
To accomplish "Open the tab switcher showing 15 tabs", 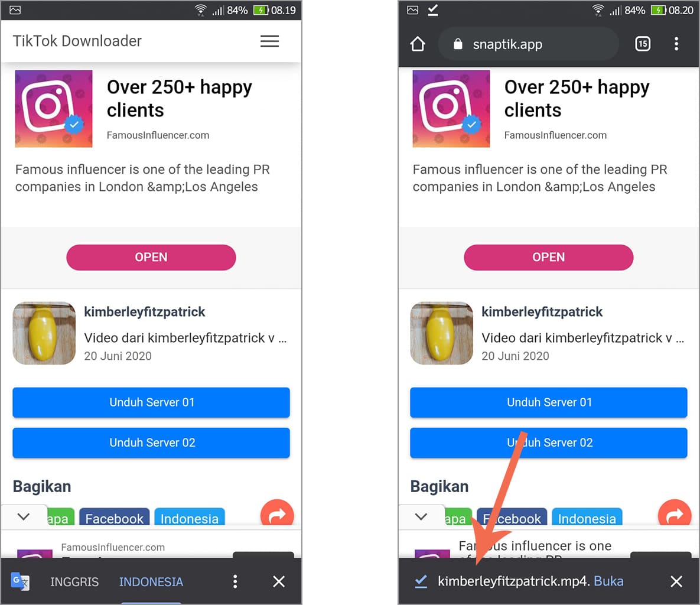I will (x=643, y=44).
